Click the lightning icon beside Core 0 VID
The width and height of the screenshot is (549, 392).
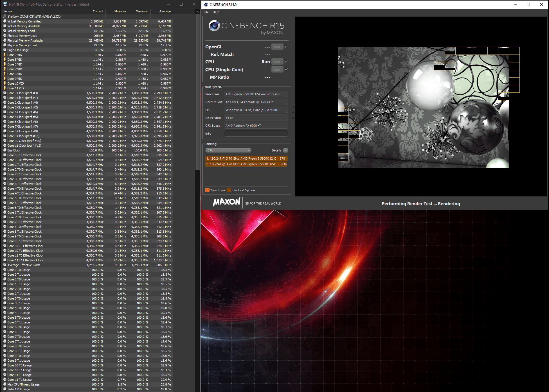click(4, 55)
